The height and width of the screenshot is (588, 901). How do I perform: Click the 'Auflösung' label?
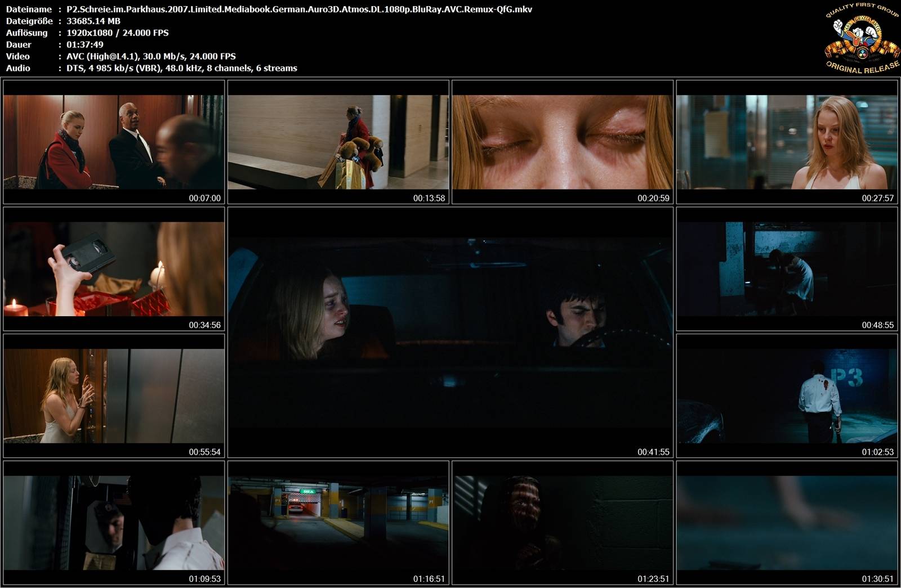point(26,33)
